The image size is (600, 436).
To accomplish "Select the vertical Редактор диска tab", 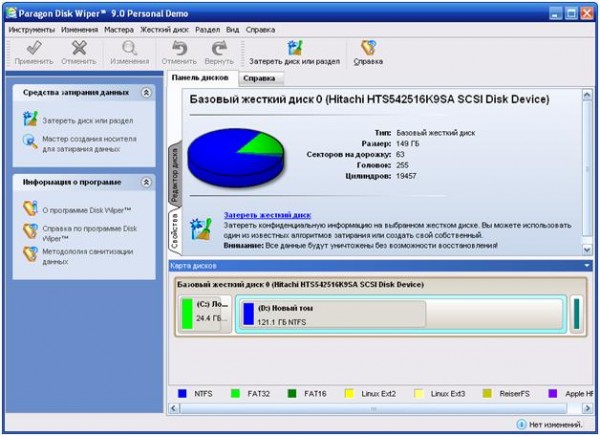I will (174, 174).
